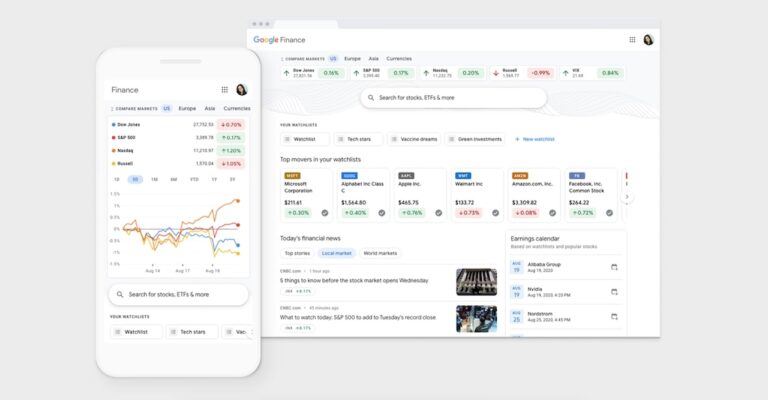Toggle watchlist check on Facebook card
The image size is (768, 400).
609,213
